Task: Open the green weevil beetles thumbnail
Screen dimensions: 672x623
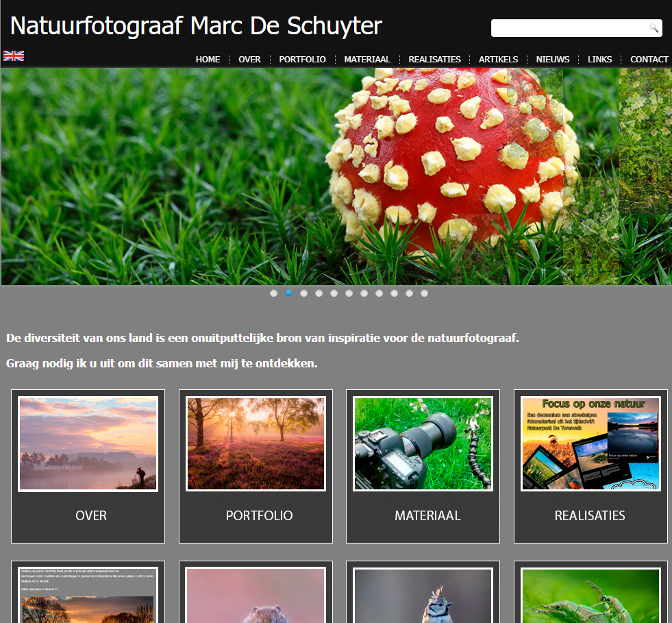Action: pos(590,595)
